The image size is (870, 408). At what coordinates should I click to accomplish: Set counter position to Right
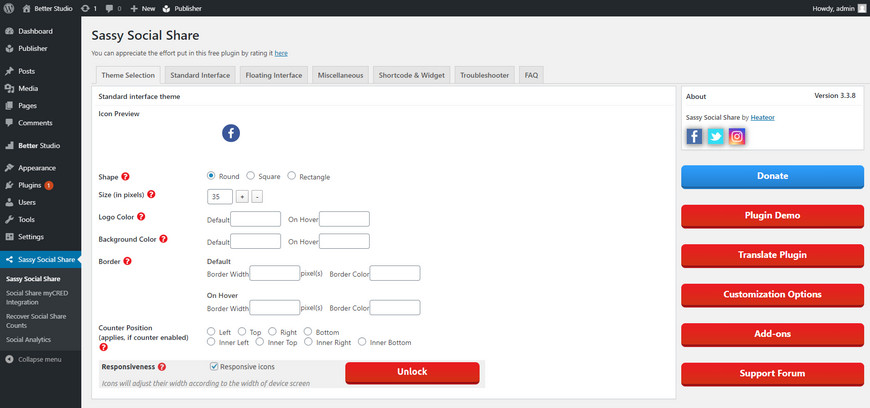click(x=272, y=331)
